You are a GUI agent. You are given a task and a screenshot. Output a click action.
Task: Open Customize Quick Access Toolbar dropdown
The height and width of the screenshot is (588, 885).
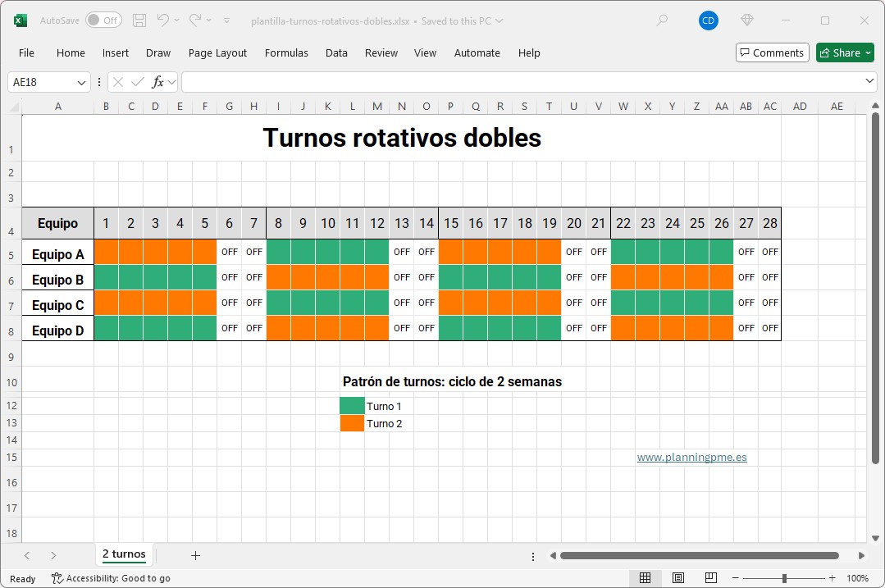coord(227,21)
